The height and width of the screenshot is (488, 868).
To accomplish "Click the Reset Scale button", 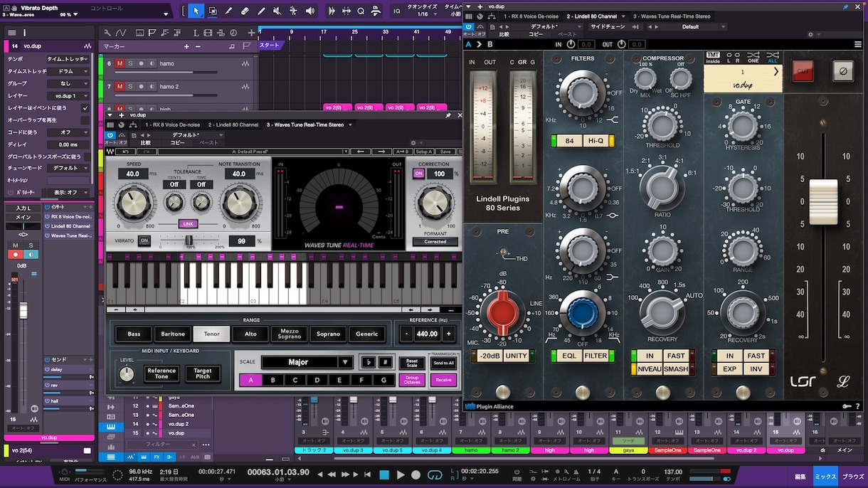I will coord(412,363).
